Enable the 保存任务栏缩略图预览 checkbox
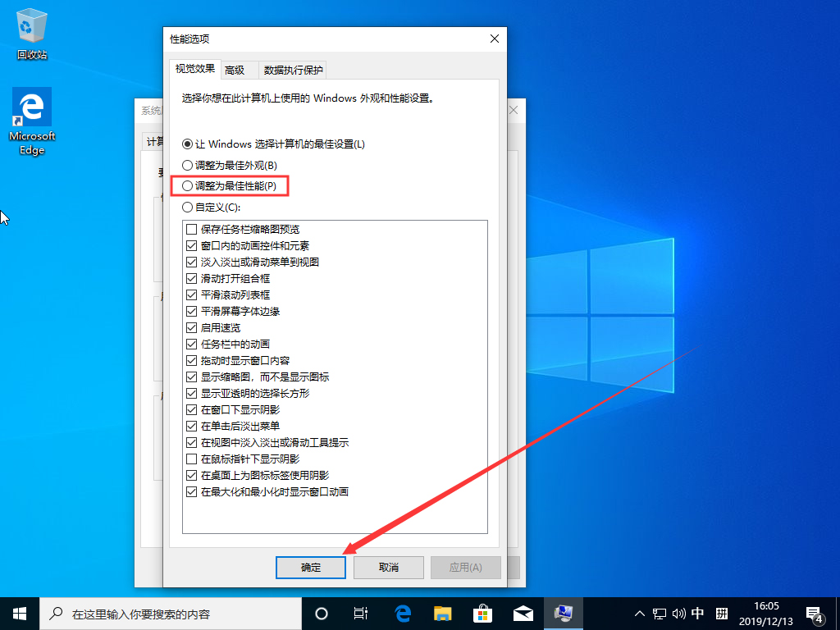840x630 pixels. click(x=191, y=229)
